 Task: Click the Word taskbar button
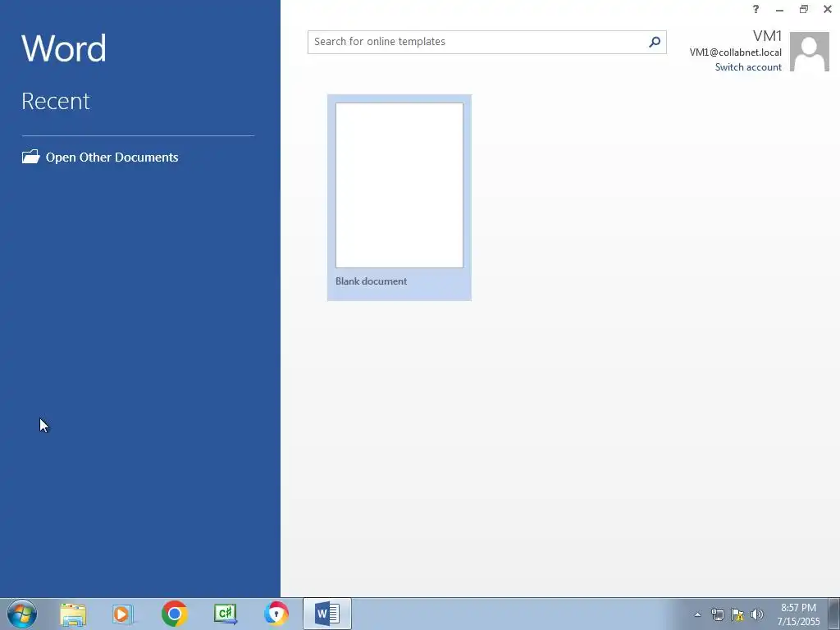327,614
